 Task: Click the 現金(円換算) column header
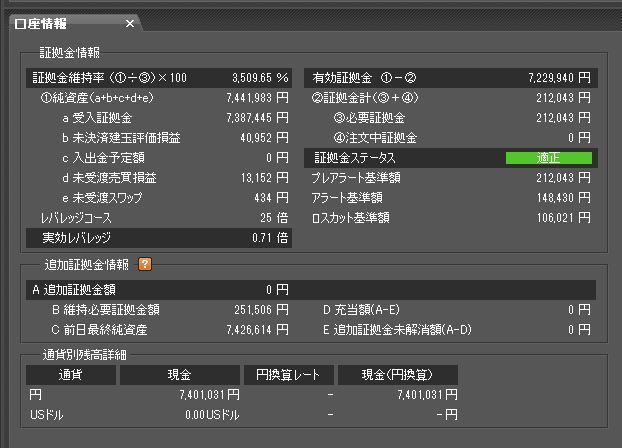[x=397, y=374]
